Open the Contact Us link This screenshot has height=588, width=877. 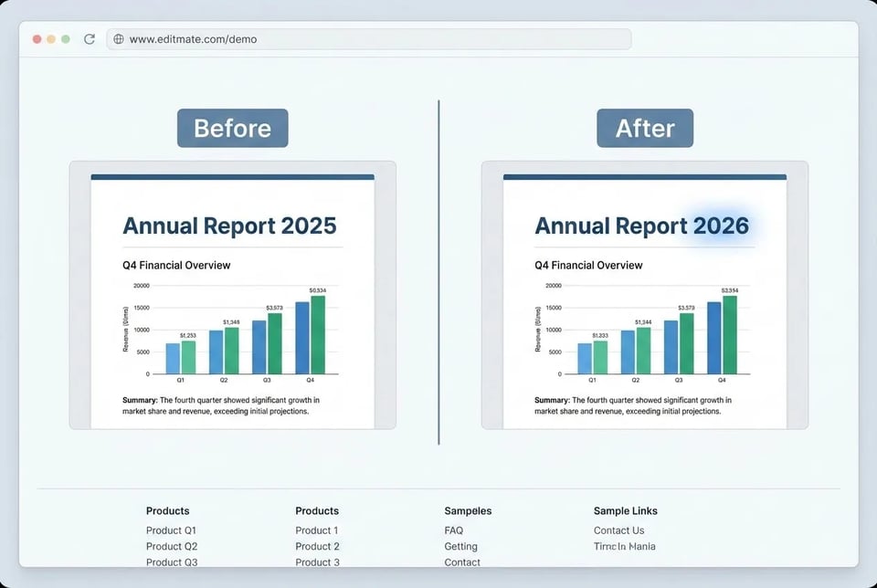click(618, 530)
